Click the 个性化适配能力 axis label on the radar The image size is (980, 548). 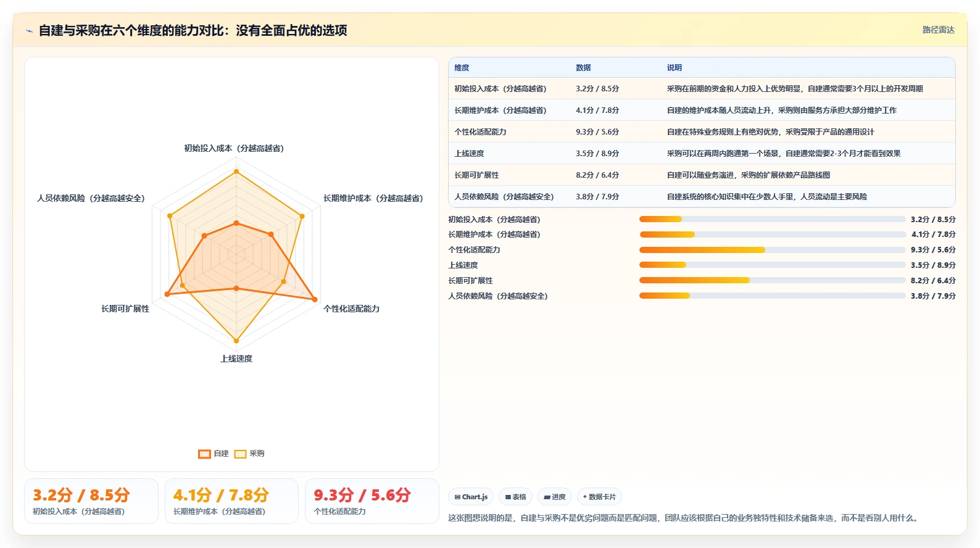[x=352, y=309]
